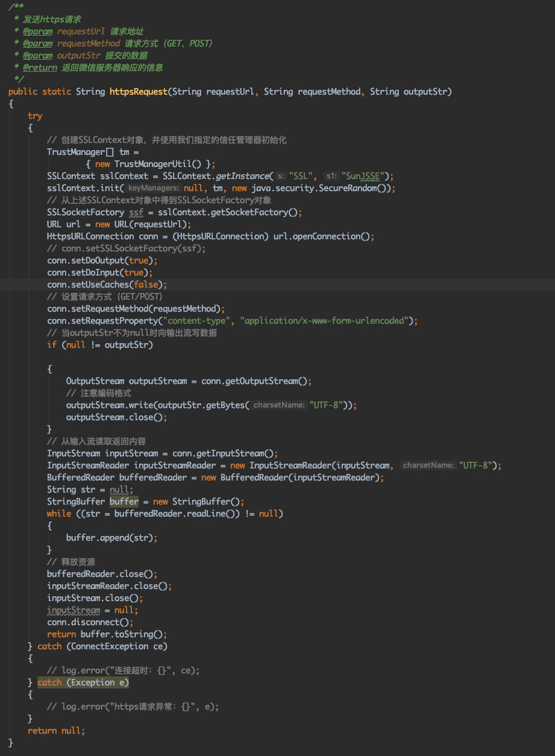Click 'URL url = new URL(requestUrl);' line
Image resolution: width=555 pixels, height=756 pixels.
coord(119,224)
